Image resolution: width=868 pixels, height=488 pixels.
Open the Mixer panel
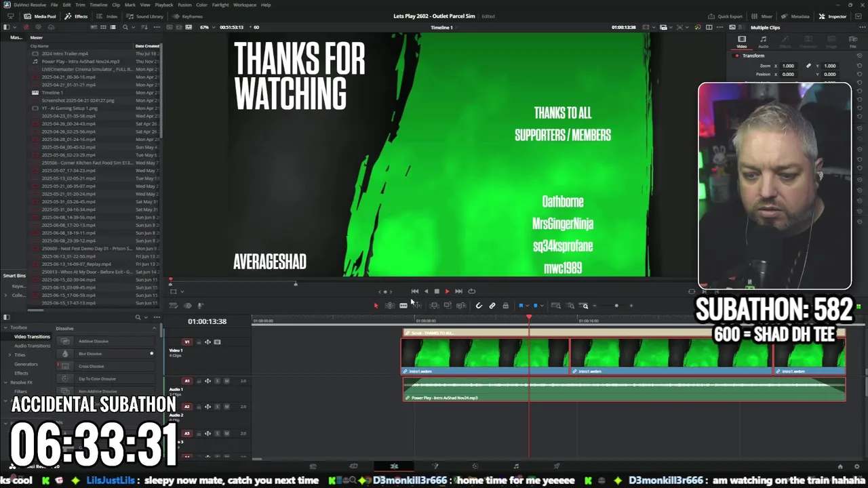[x=762, y=16]
